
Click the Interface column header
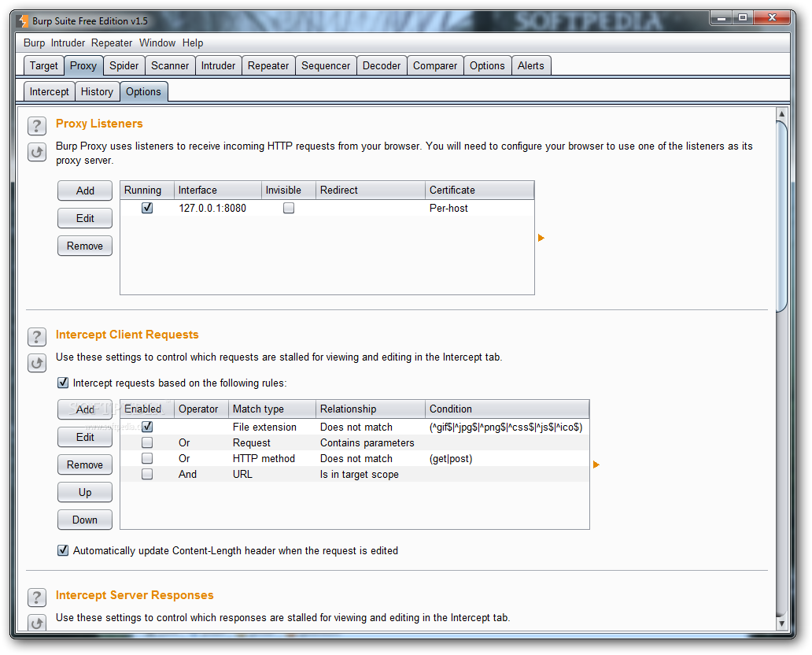pos(217,191)
